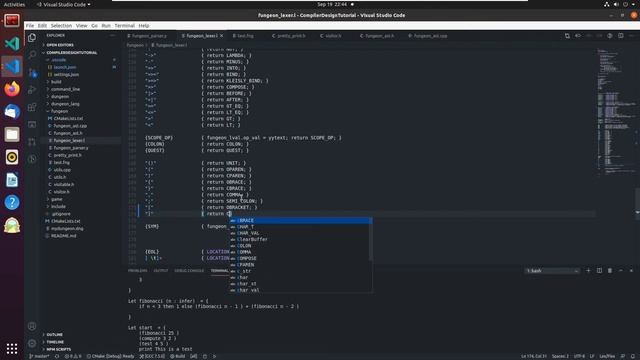The image size is (640, 360).
Task: Choose COMMA from the autocomplete list
Action: (x=300, y=252)
